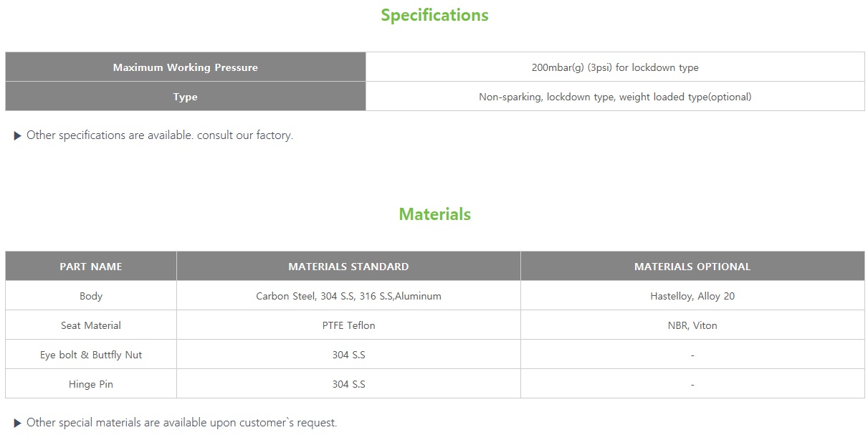Click the NBR, Viton optional cell
This screenshot has height=440, width=868.
click(x=692, y=325)
